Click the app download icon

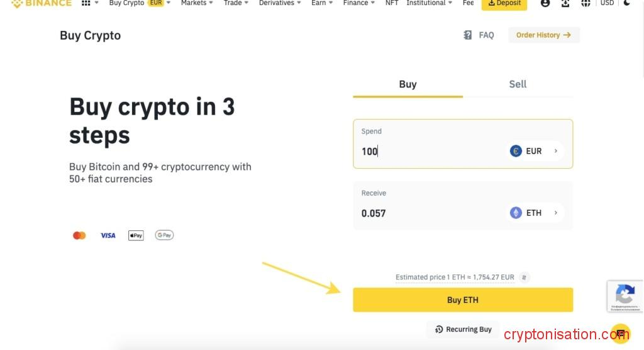click(565, 3)
